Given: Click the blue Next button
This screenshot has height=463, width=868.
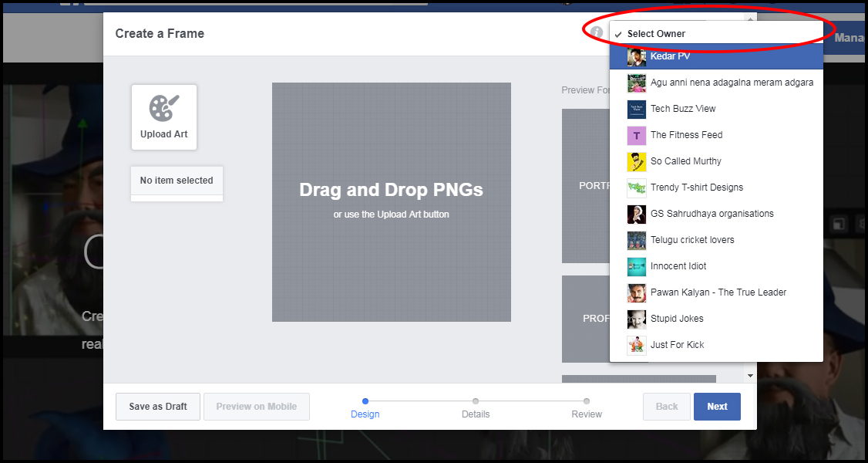Looking at the screenshot, I should click(x=717, y=407).
